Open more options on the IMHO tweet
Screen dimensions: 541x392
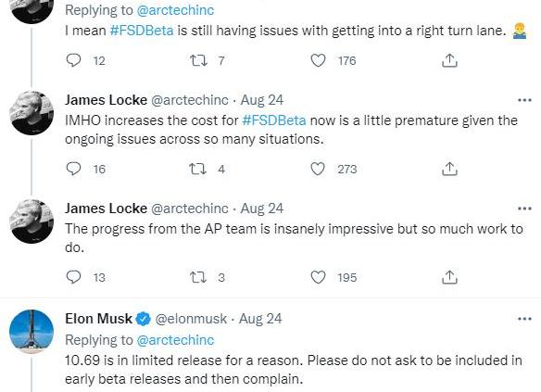coord(524,100)
